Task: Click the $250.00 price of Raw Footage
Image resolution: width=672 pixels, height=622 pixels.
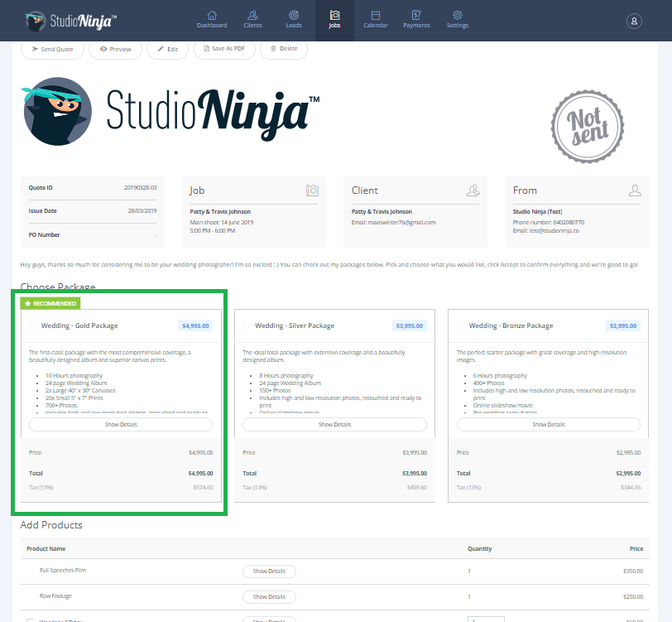Action: pos(633,596)
